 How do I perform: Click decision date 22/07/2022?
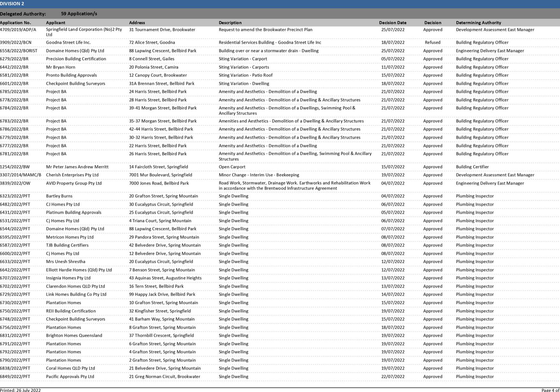[x=393, y=377]
